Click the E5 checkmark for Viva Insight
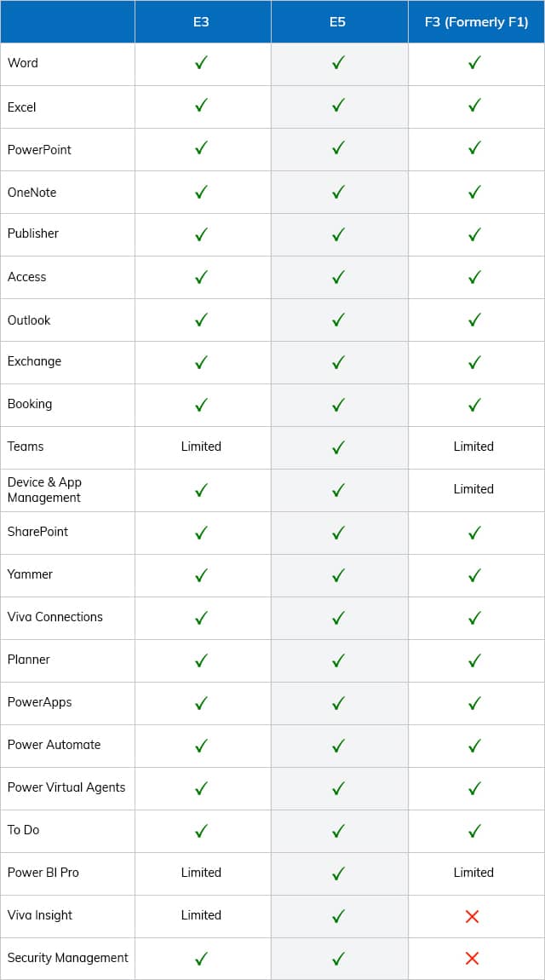Image resolution: width=545 pixels, height=980 pixels. point(338,916)
